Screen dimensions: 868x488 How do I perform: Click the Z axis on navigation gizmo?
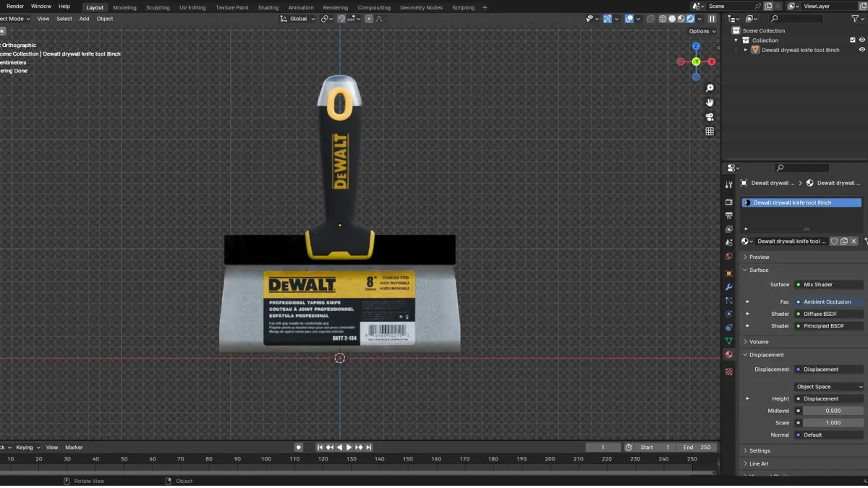coord(696,46)
